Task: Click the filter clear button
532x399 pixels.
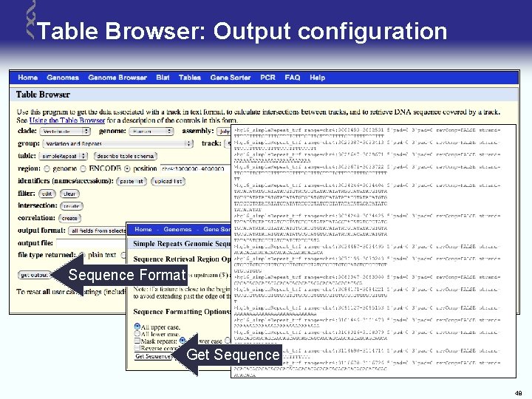Action: 69,194
